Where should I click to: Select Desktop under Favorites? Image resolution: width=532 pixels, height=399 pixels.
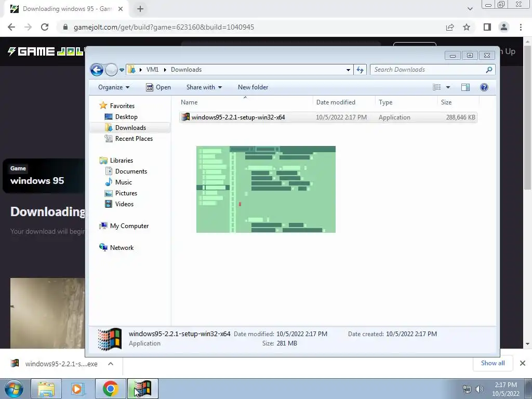click(x=121, y=117)
